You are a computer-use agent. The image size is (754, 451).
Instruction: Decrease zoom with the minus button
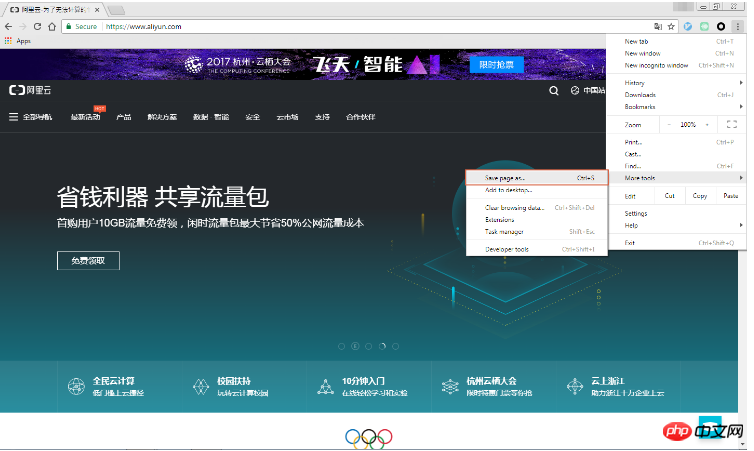pos(669,125)
